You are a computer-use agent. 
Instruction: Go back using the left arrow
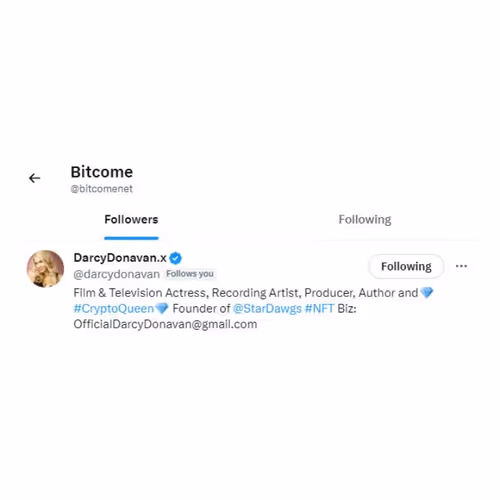(35, 178)
